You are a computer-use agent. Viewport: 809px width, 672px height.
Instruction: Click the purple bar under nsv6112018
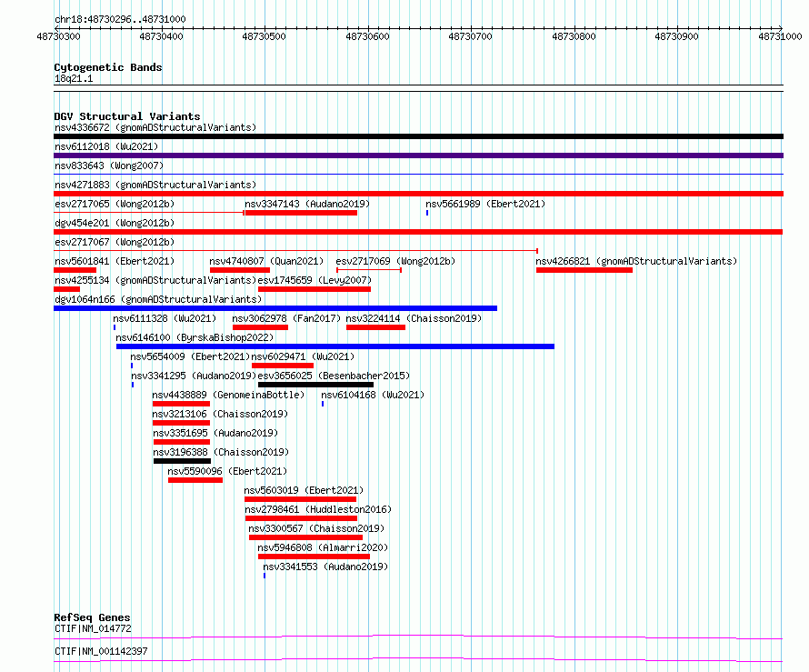click(x=418, y=155)
